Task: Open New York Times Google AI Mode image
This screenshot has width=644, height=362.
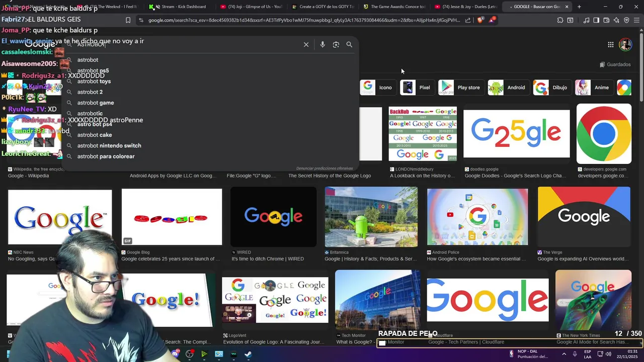Action: click(x=593, y=300)
